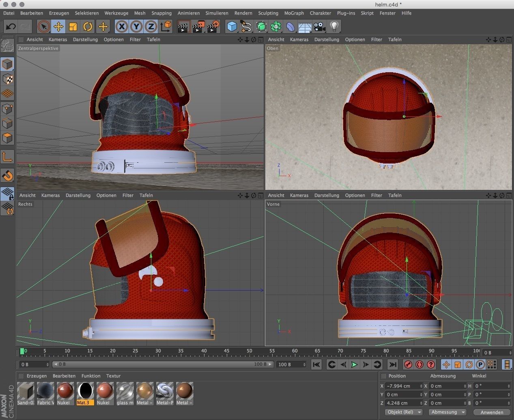This screenshot has width=514, height=420.
Task: Click record active objects keyframe button
Action: point(408,364)
